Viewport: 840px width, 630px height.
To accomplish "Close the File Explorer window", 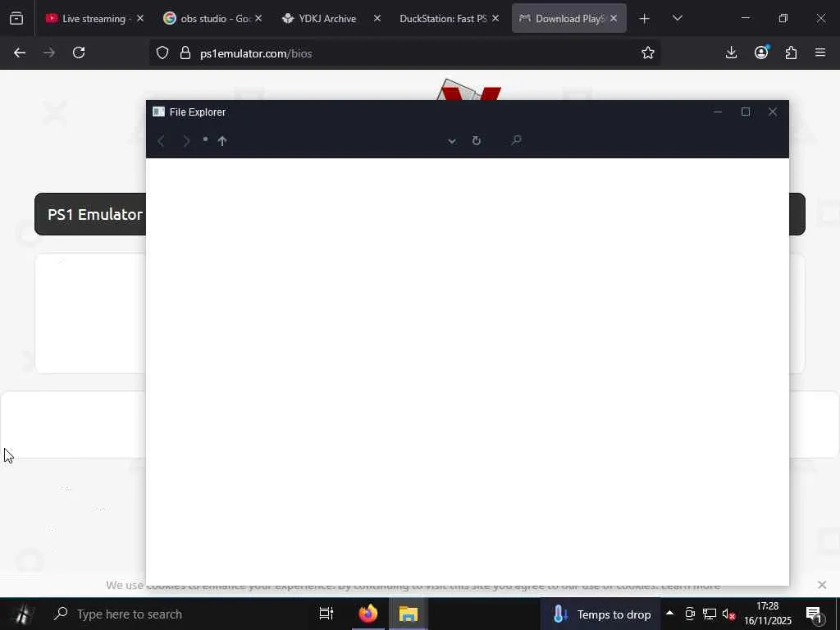I will click(773, 112).
